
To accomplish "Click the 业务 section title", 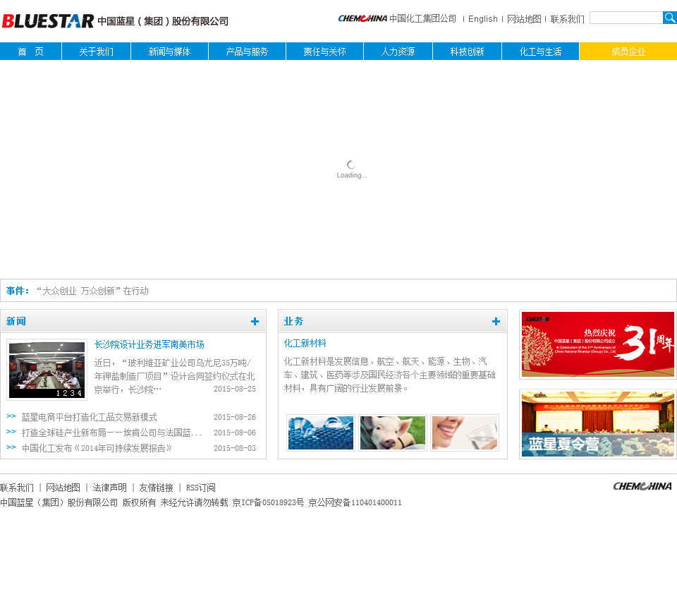I will point(293,321).
